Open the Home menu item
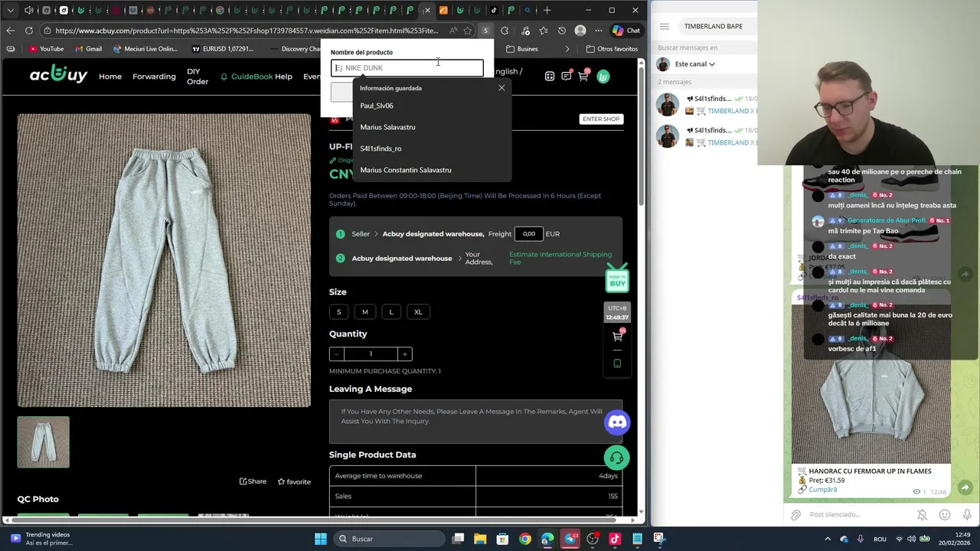The width and height of the screenshot is (980, 551). (110, 77)
